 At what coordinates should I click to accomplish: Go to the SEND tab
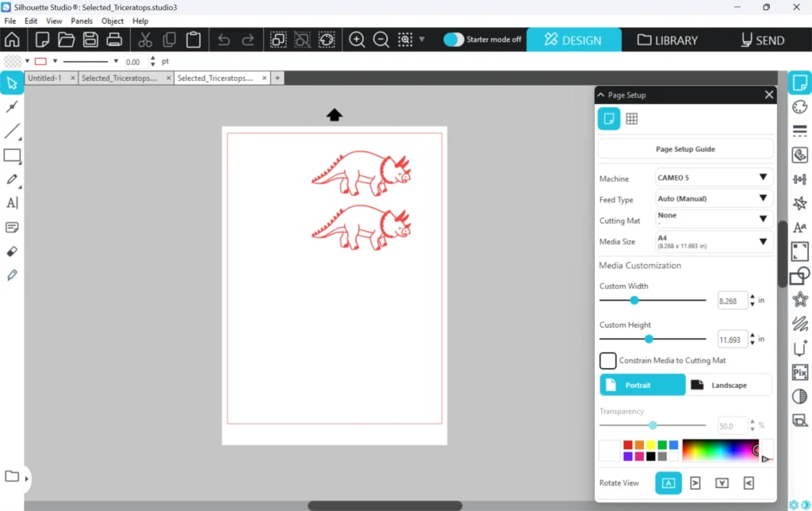pyautogui.click(x=762, y=40)
